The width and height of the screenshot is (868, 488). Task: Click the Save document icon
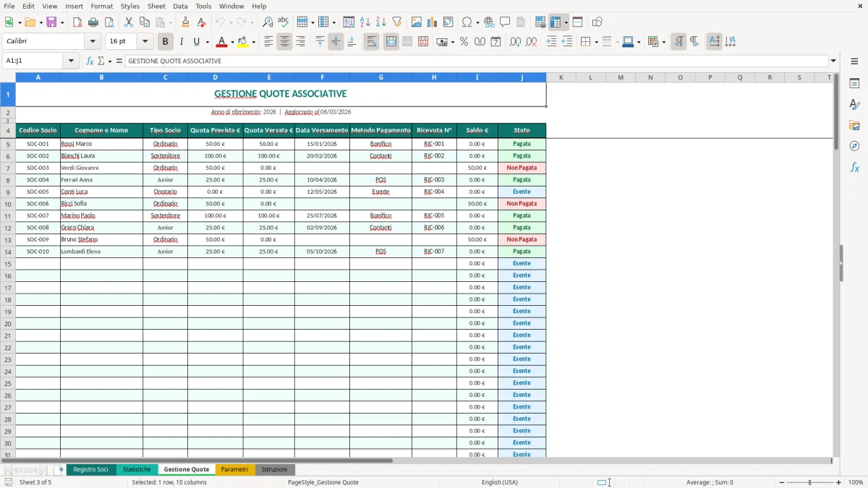(x=51, y=22)
